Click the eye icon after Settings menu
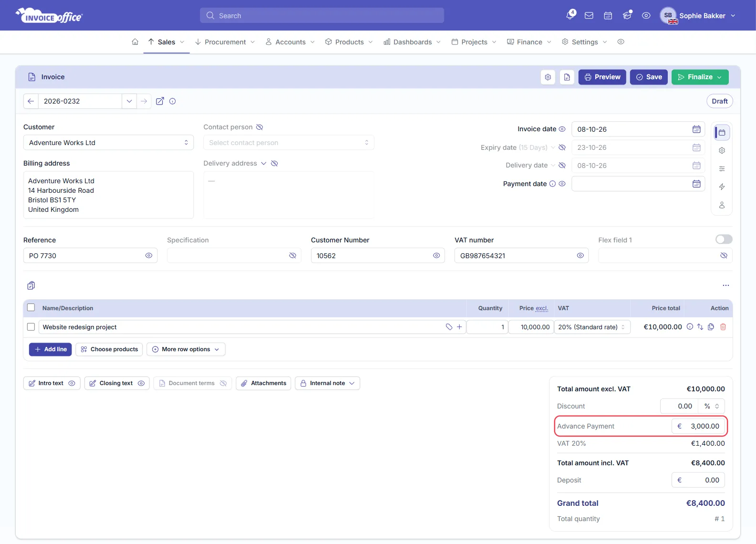 click(x=621, y=42)
